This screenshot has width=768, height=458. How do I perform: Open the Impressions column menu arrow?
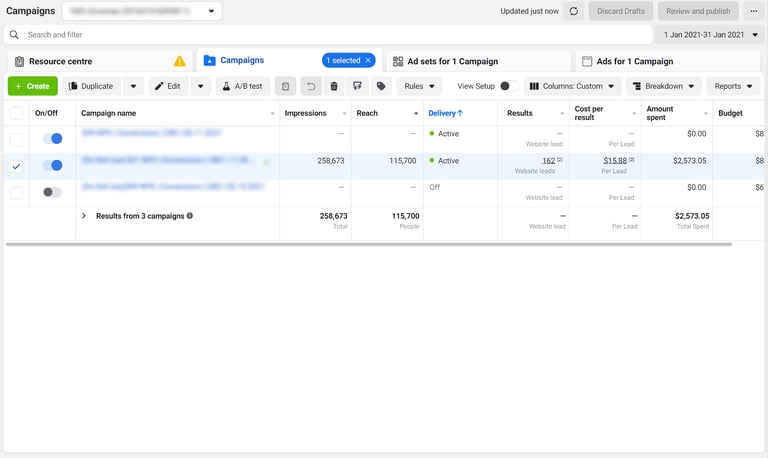[344, 114]
